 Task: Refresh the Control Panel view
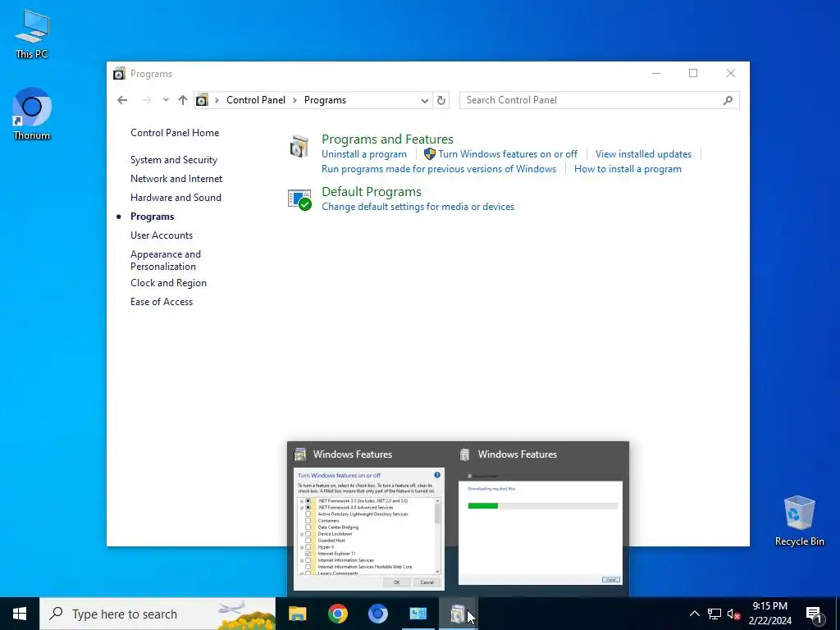(x=441, y=100)
